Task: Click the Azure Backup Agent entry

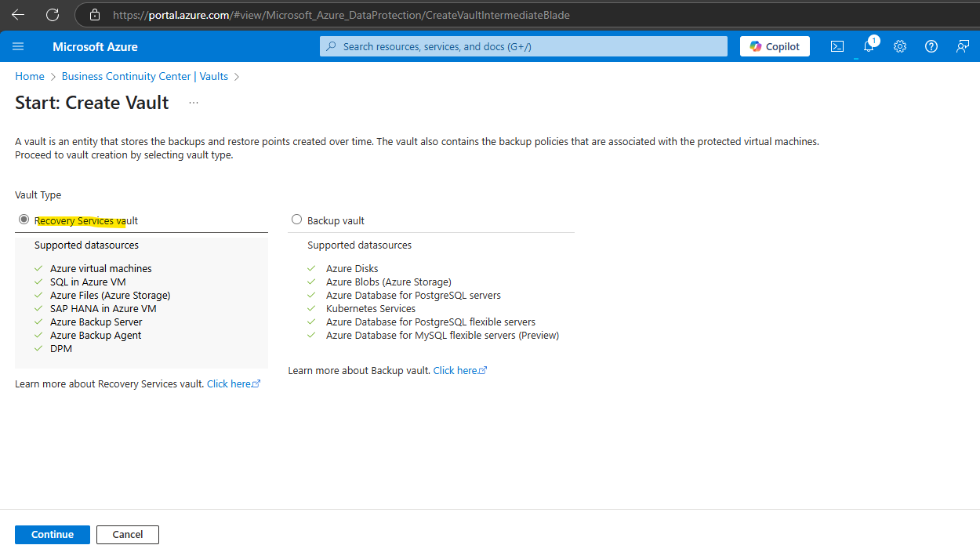Action: tap(96, 335)
